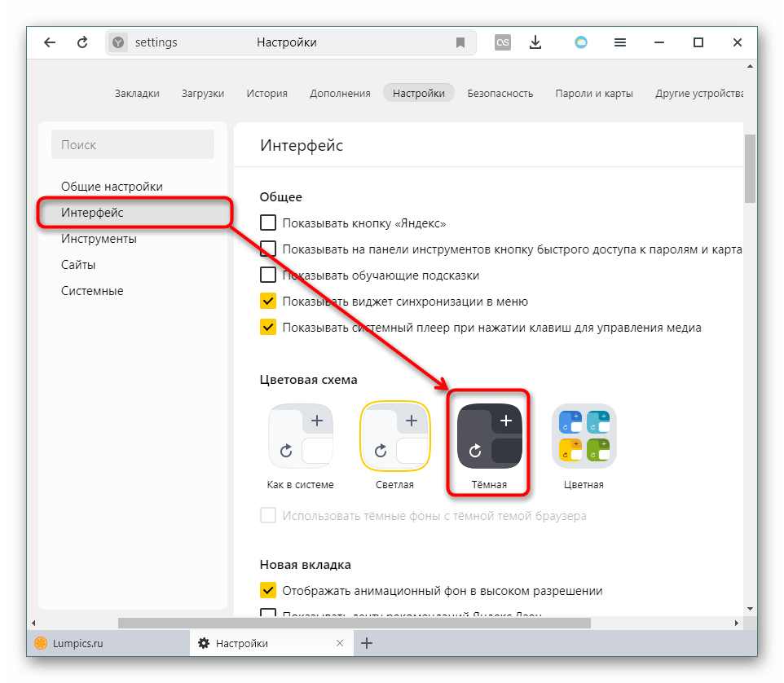
Task: Open the Last.fm extension icon
Action: [503, 42]
